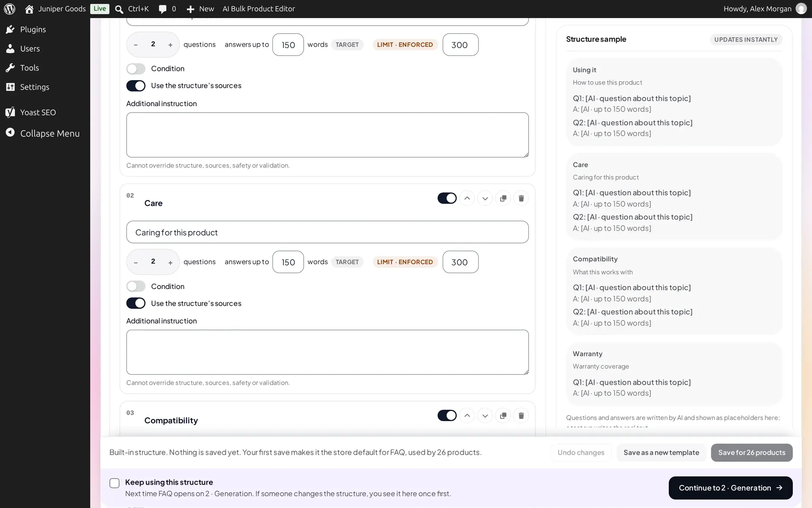This screenshot has width=812, height=508.
Task: Toggle Care section enabled switch
Action: (x=447, y=198)
